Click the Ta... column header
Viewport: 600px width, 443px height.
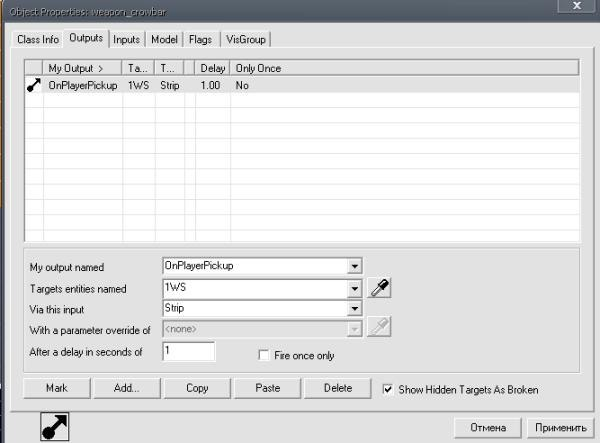[x=138, y=68]
